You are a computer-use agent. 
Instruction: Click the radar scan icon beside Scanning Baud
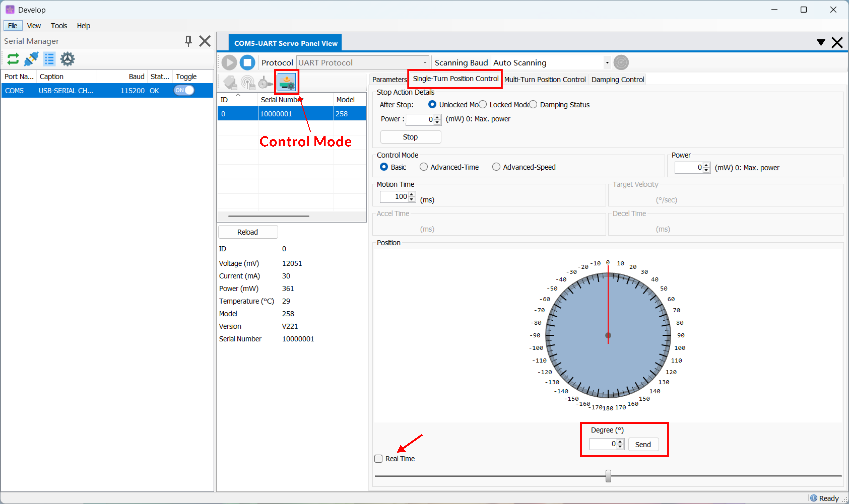[x=621, y=63]
